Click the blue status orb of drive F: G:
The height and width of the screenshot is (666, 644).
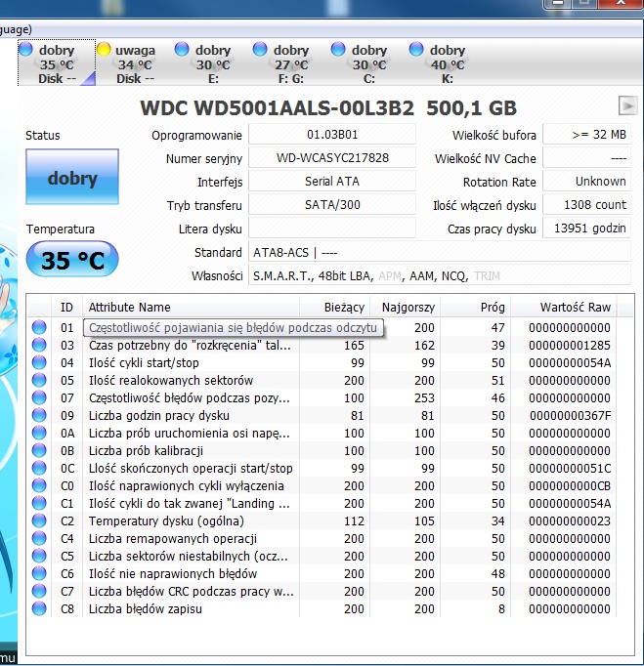pos(260,49)
